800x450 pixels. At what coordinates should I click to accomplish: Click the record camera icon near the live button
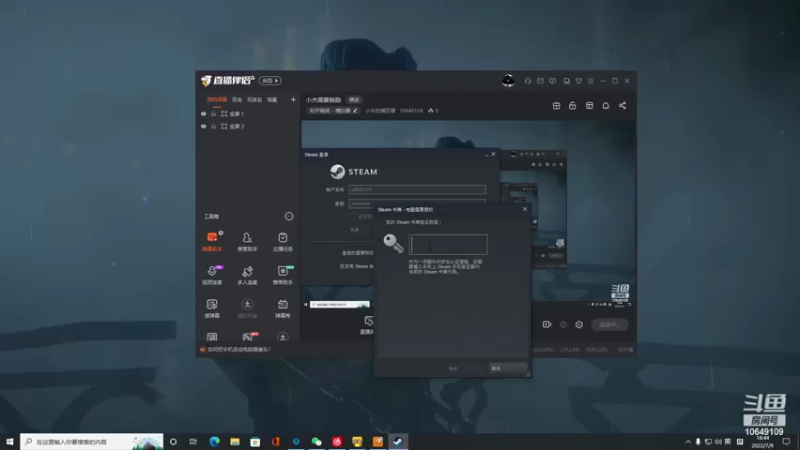pos(546,324)
